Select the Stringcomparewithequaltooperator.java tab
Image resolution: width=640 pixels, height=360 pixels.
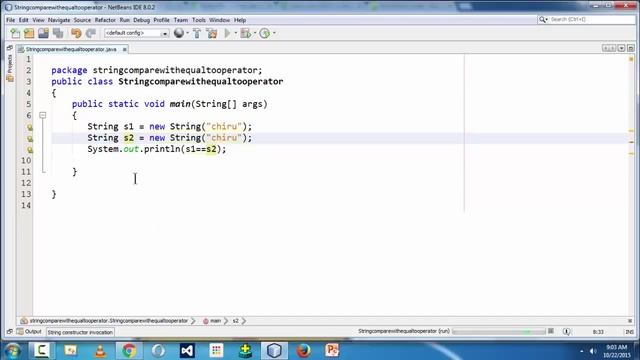(x=71, y=49)
